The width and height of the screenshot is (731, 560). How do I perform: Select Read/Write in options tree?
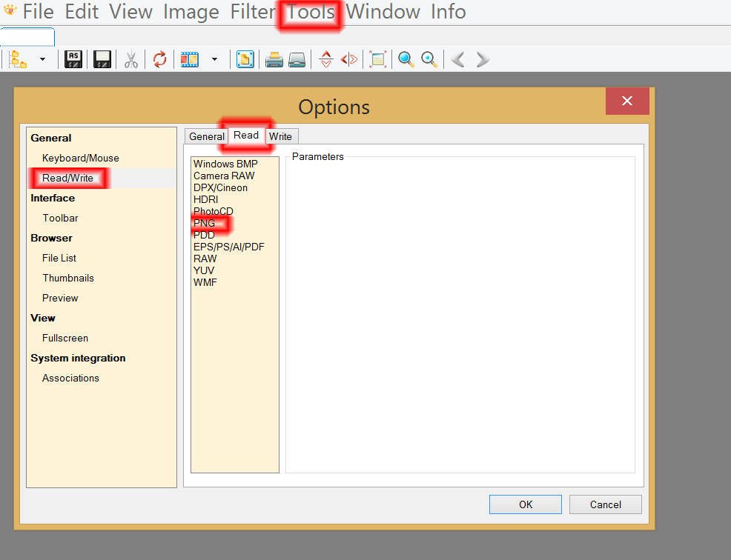(x=67, y=178)
